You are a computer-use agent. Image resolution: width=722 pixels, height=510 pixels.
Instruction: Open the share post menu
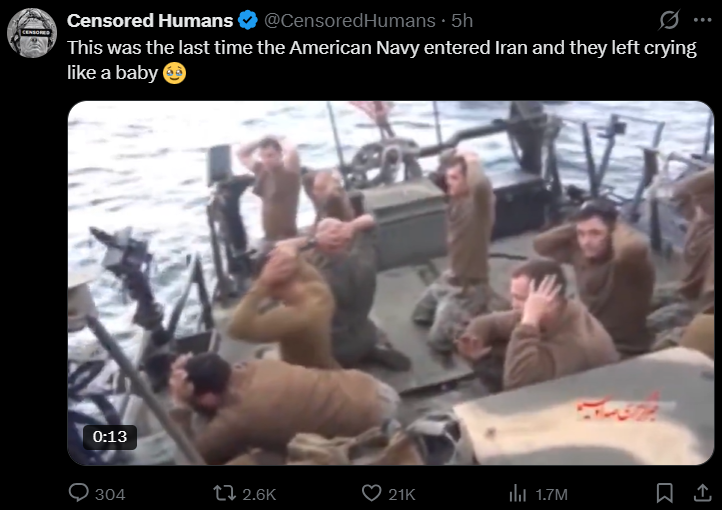pyautogui.click(x=703, y=493)
